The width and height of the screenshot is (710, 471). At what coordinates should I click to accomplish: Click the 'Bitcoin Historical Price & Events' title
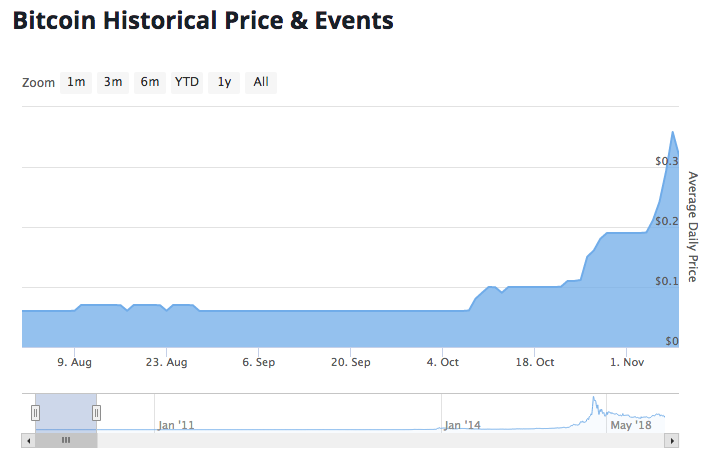click(203, 21)
